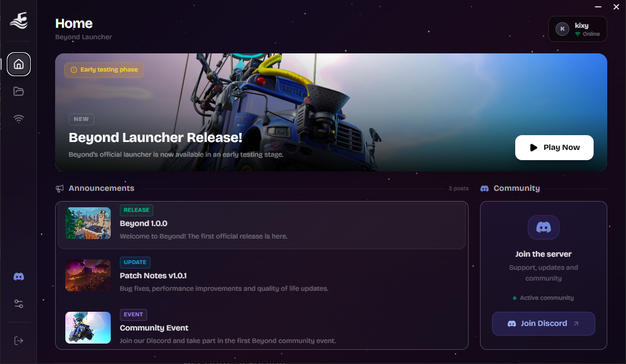
Task: Click the Announcements heading
Action: coord(102,189)
